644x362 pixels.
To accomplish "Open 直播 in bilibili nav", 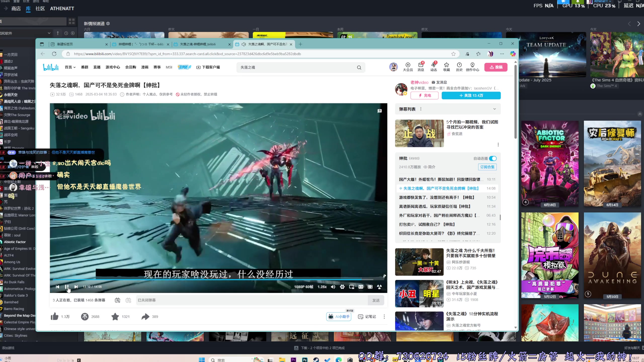I will click(97, 67).
